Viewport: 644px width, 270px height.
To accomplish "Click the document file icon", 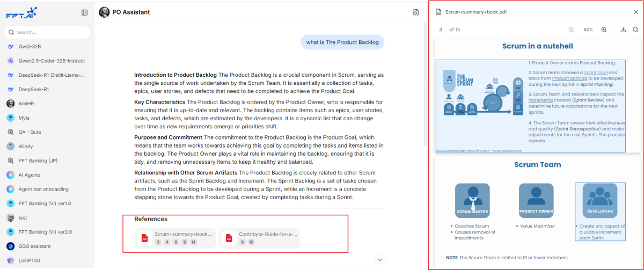I will [439, 12].
